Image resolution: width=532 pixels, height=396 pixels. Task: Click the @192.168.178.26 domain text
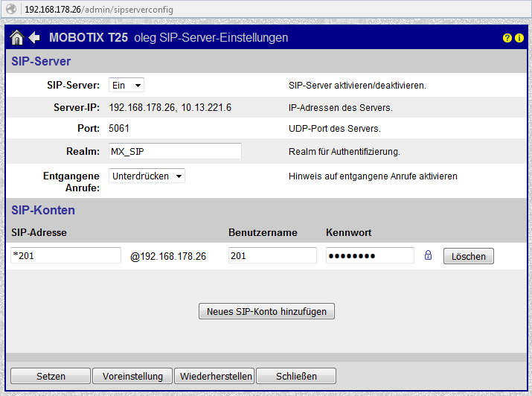(168, 256)
